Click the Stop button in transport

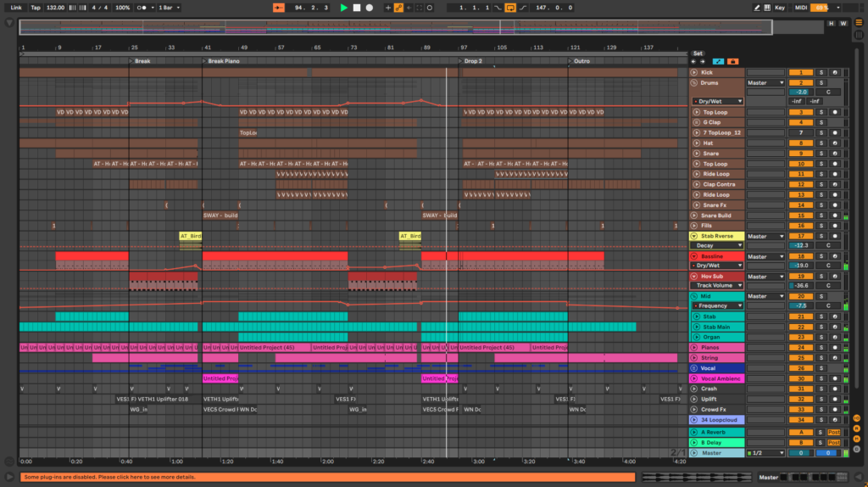click(x=356, y=8)
